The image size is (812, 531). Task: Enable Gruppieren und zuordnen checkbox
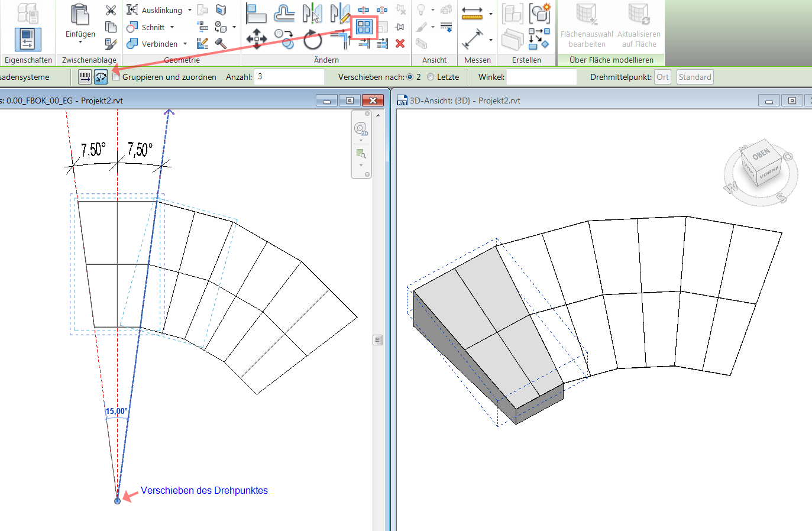tap(117, 77)
